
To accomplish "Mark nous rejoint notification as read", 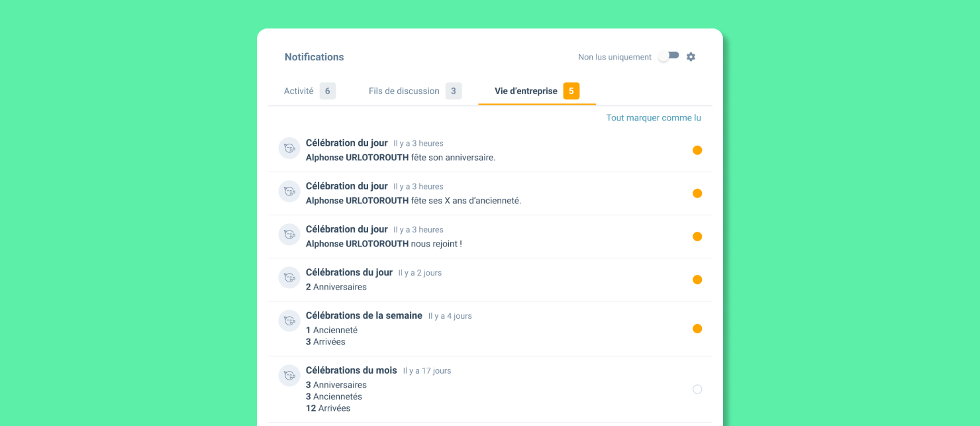I will coord(697,237).
